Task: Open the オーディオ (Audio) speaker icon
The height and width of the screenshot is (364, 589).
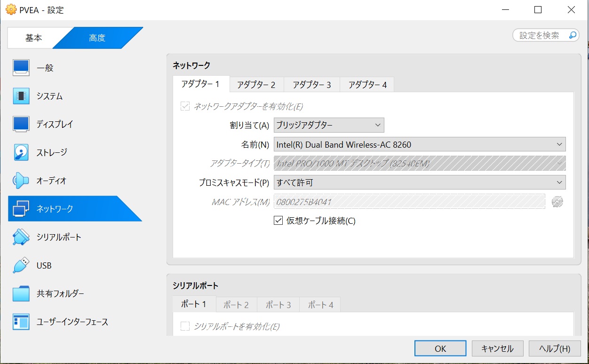Action: click(x=21, y=181)
